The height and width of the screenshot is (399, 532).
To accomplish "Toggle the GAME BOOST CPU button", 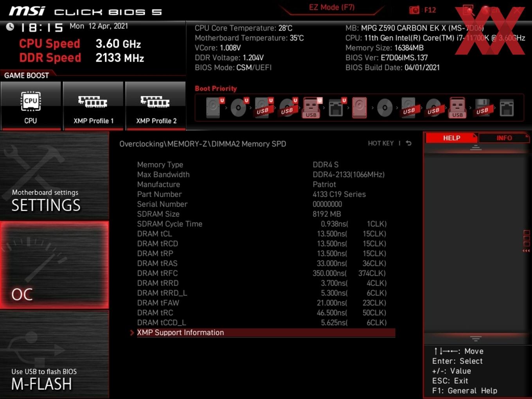I will click(31, 106).
